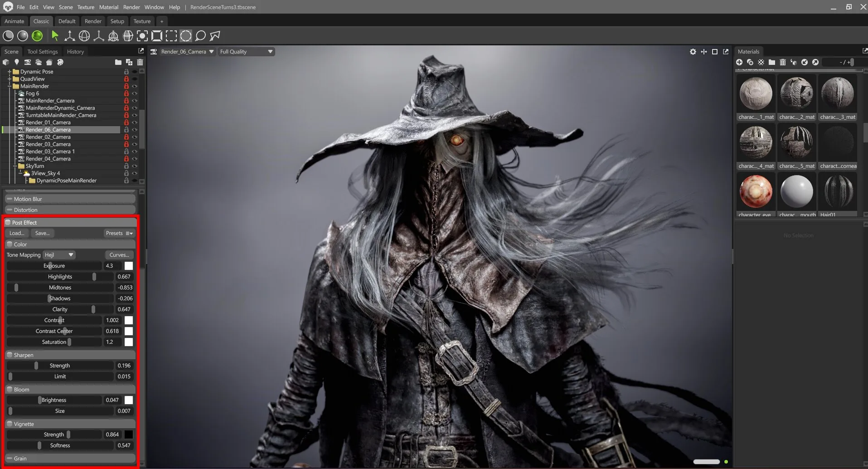Screen dimensions: 868x469
Task: Toggle visibility of Render_06_Camera
Action: click(x=135, y=130)
